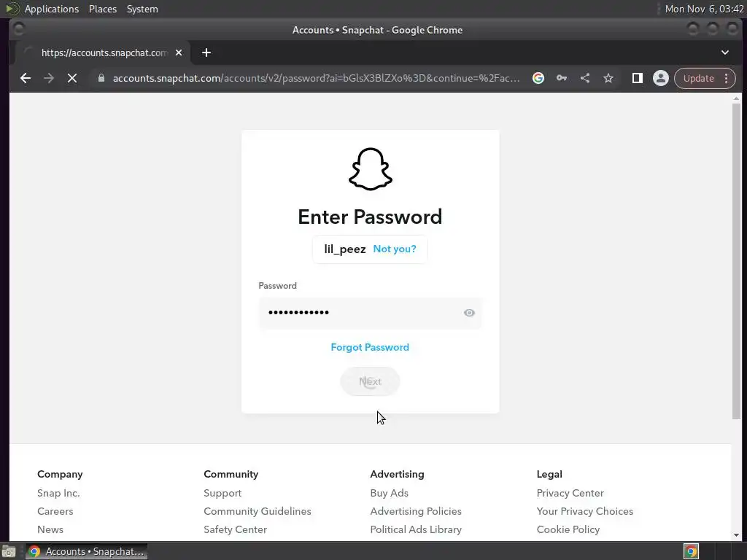This screenshot has width=747, height=560.
Task: Toggle password visibility eye icon
Action: 469,313
